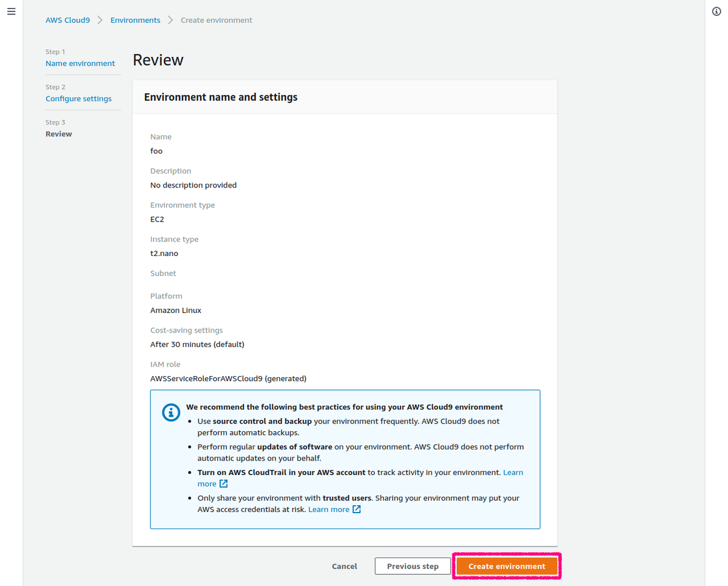Cancel the environment creation
Screen dimensions: 728x586
[x=344, y=565]
